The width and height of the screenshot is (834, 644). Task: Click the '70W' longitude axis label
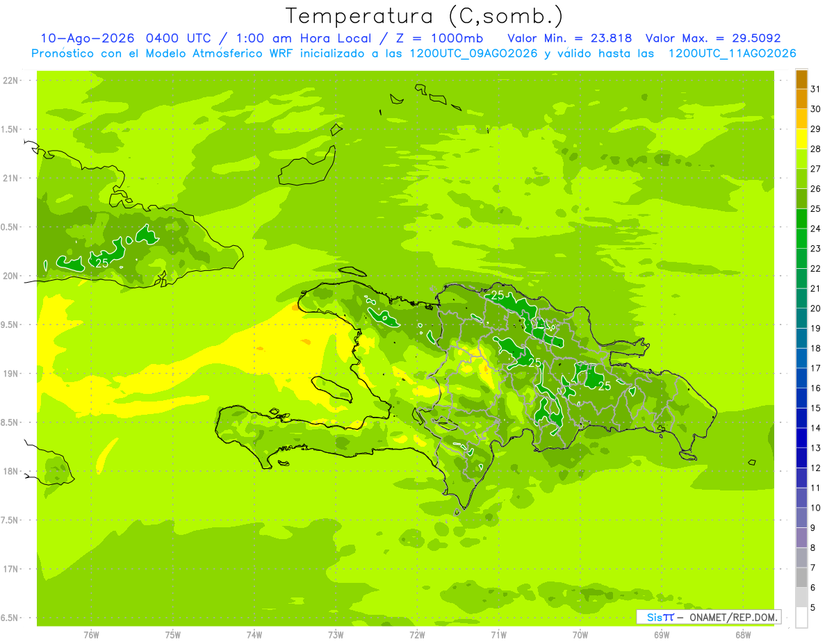(x=580, y=635)
